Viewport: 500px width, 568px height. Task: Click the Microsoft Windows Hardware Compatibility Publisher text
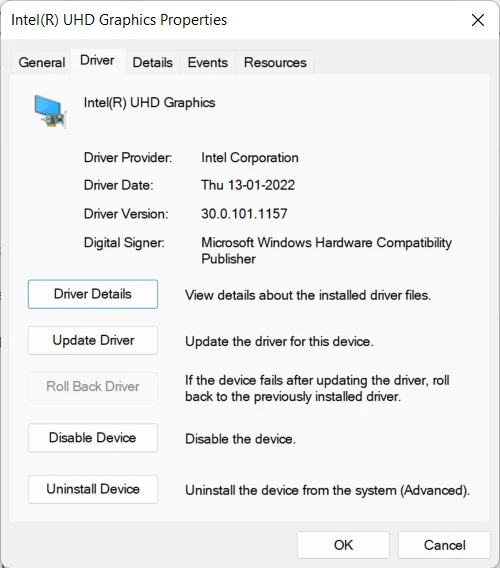point(326,251)
